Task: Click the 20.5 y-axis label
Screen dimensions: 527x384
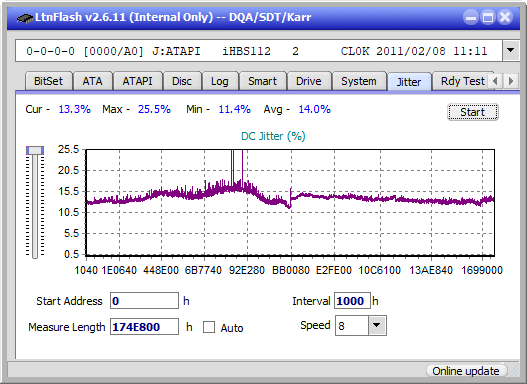Action: [x=68, y=170]
